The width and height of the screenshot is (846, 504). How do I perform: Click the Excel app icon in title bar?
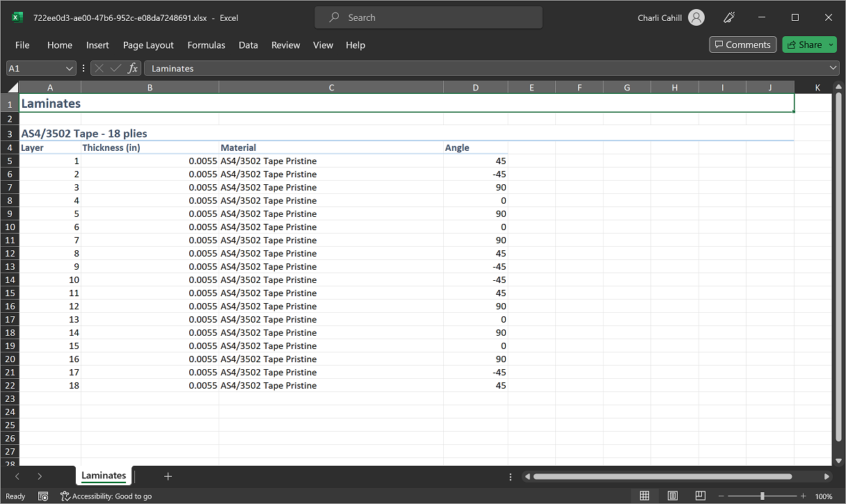[18, 17]
